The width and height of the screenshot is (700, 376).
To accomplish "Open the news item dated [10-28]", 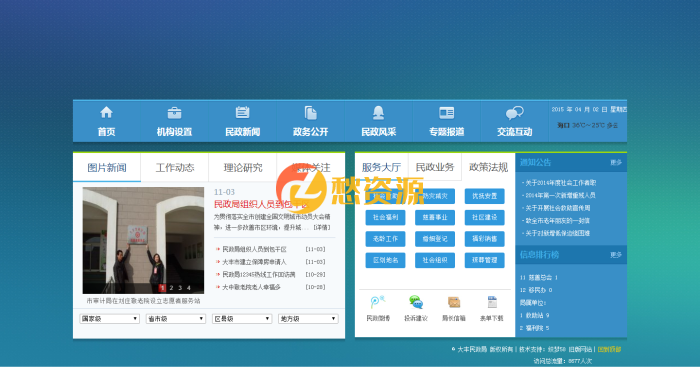I will coord(251,287).
